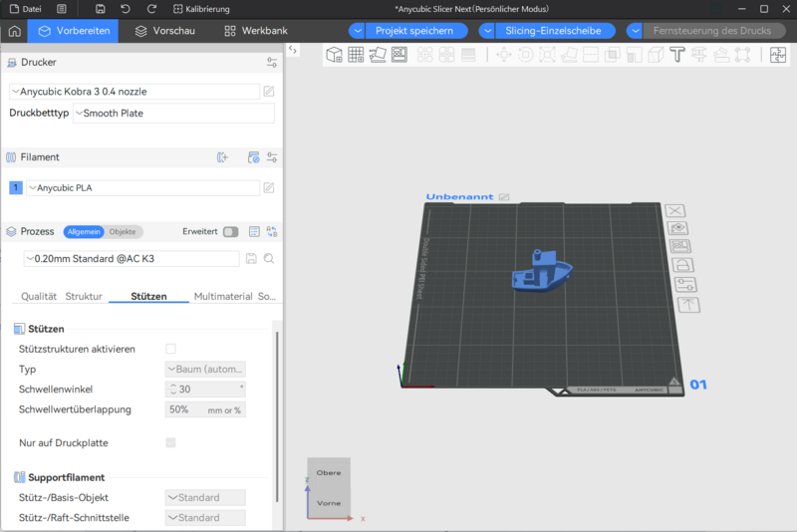The image size is (797, 532).
Task: Open the Struktur settings tab
Action: tap(84, 296)
